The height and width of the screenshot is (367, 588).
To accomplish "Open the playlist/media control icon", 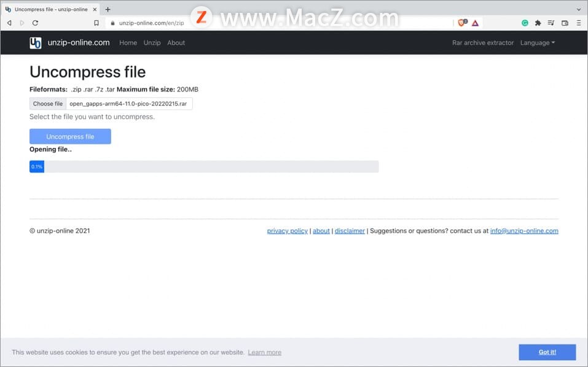I will click(551, 23).
